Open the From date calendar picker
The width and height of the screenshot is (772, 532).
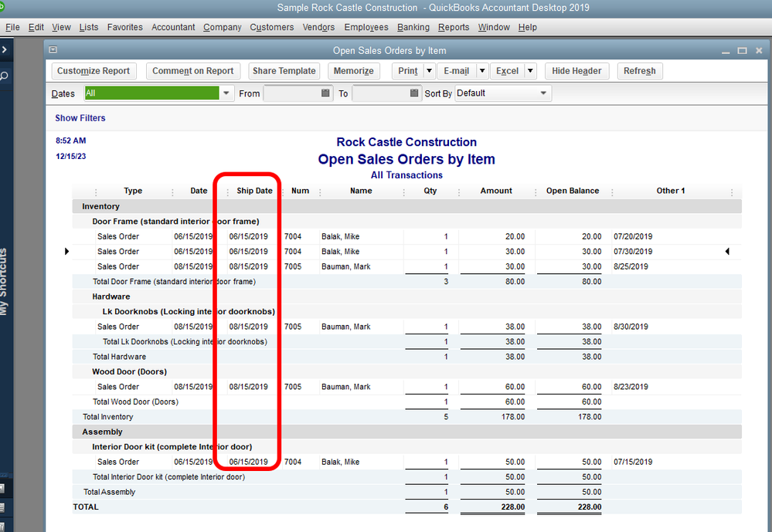click(325, 93)
